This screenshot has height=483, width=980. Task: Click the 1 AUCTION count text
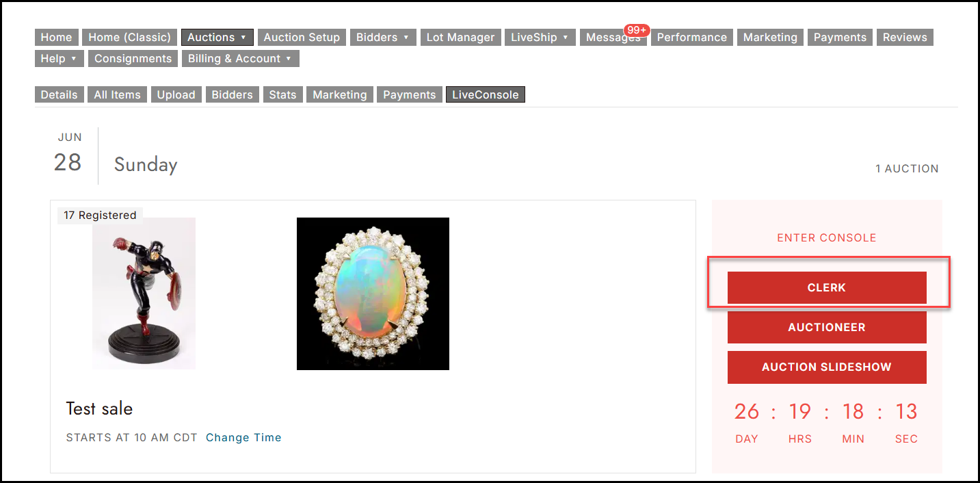907,168
